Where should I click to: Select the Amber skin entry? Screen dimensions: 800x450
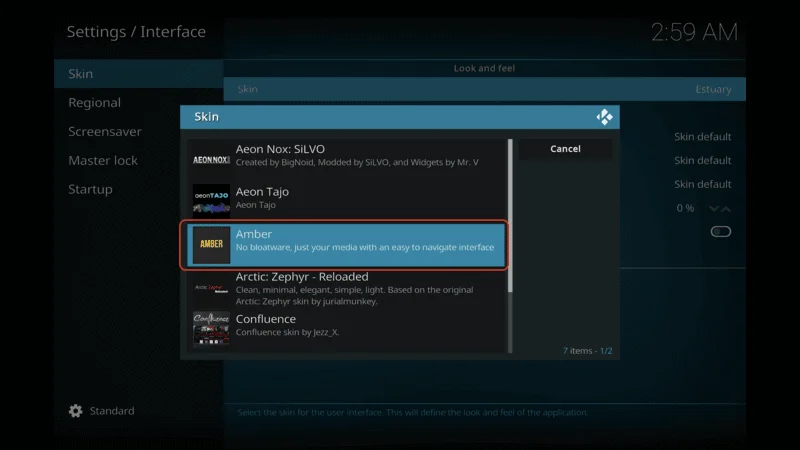[345, 245]
